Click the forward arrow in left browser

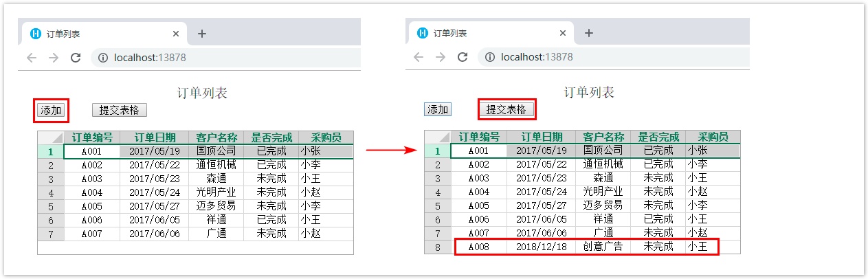click(54, 58)
